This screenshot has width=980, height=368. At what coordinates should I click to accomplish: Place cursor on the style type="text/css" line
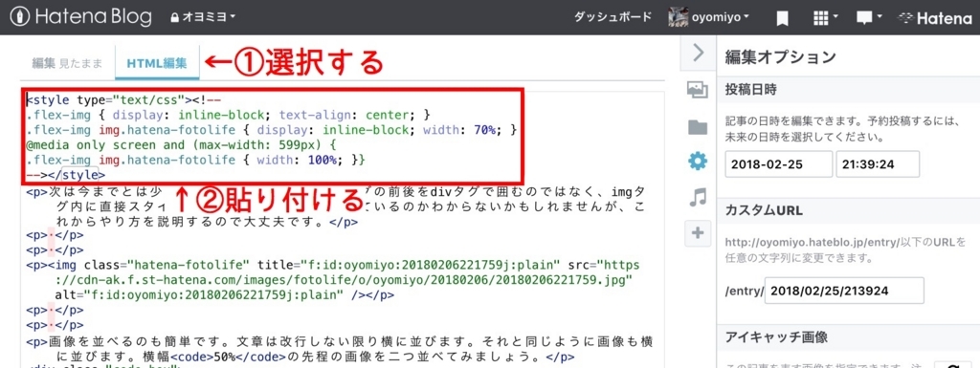pos(123,99)
